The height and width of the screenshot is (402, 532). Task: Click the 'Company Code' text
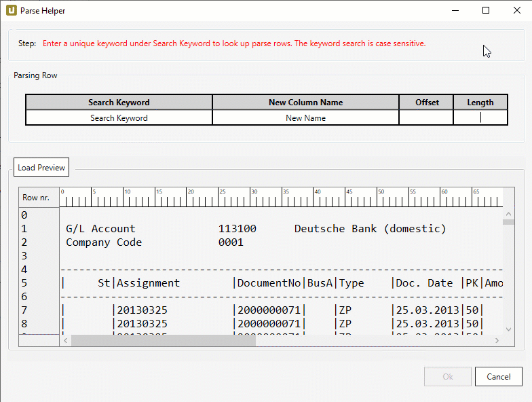pyautogui.click(x=104, y=242)
